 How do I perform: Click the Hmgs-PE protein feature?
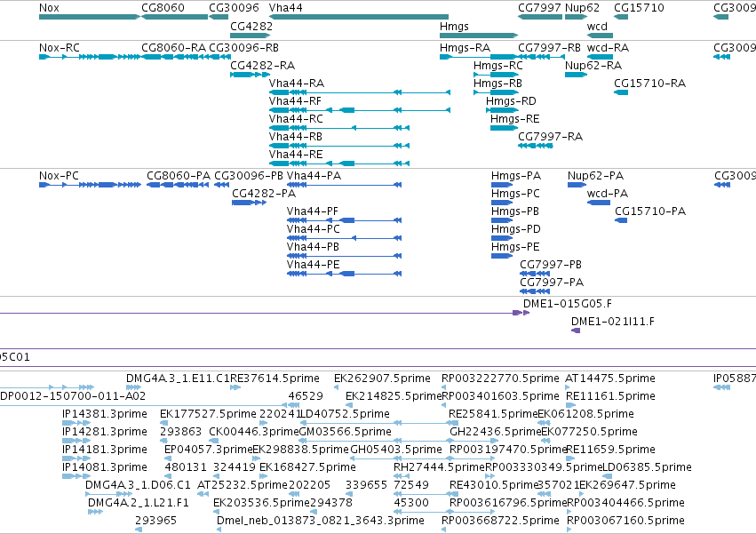click(502, 256)
